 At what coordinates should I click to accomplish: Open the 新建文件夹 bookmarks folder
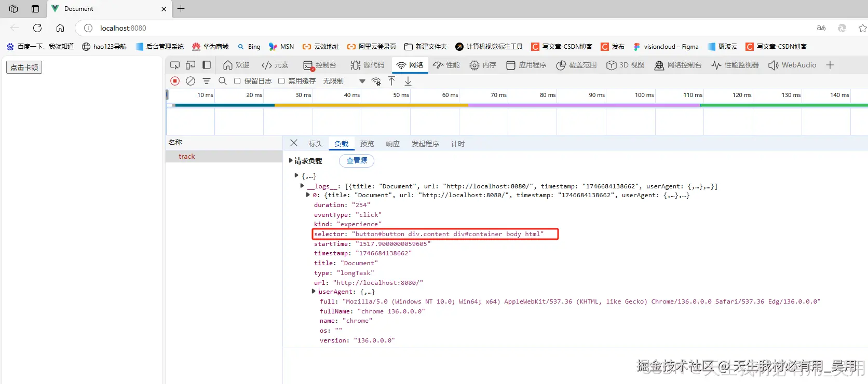[x=426, y=47]
